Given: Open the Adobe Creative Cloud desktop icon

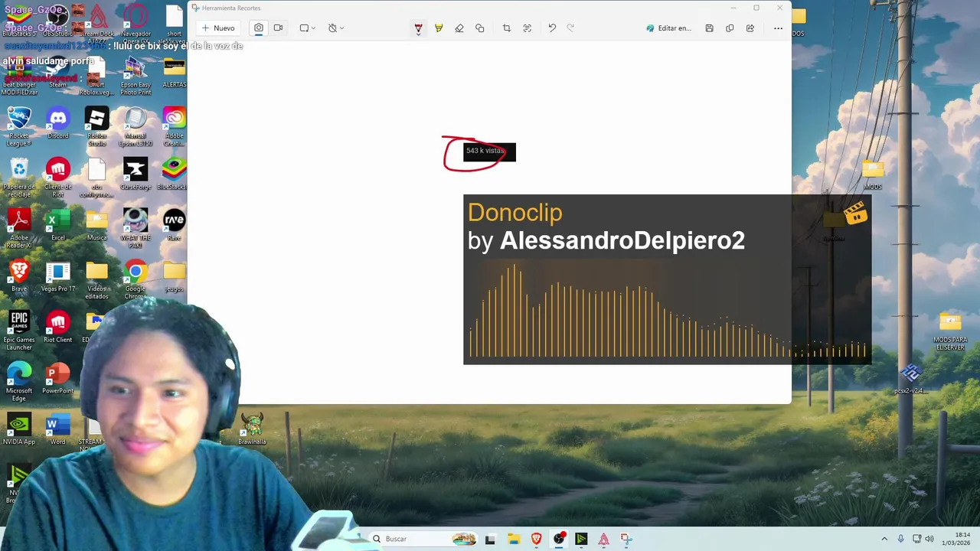Looking at the screenshot, I should click(x=174, y=126).
